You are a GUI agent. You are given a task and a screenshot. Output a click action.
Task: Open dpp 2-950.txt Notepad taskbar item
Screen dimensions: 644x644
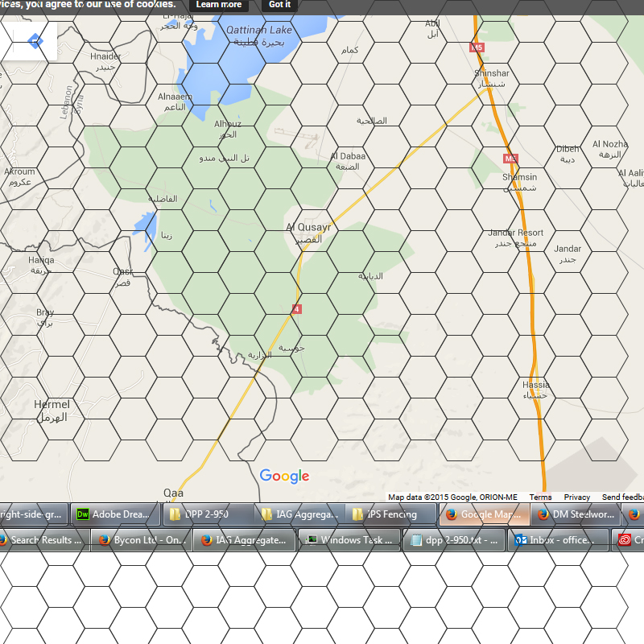[454, 539]
